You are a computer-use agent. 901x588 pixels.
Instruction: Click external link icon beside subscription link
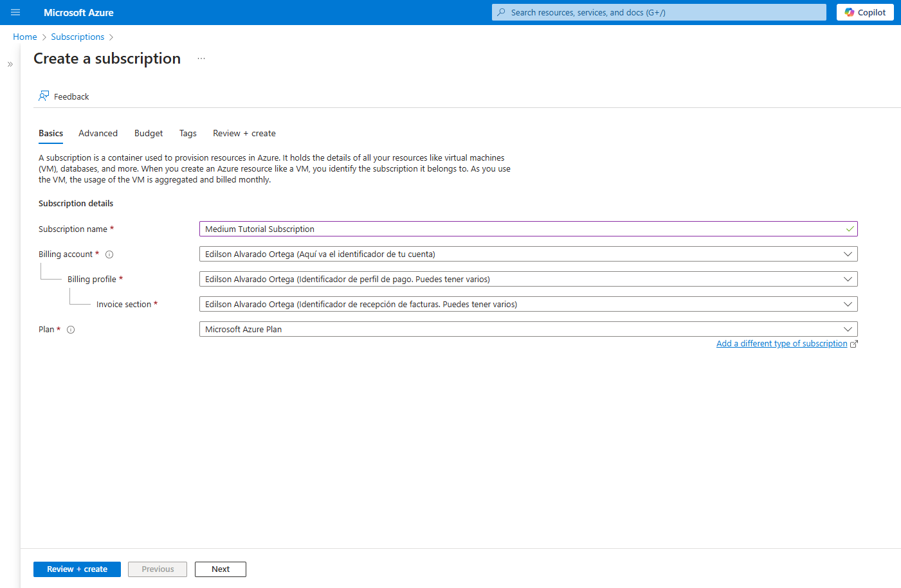[854, 344]
